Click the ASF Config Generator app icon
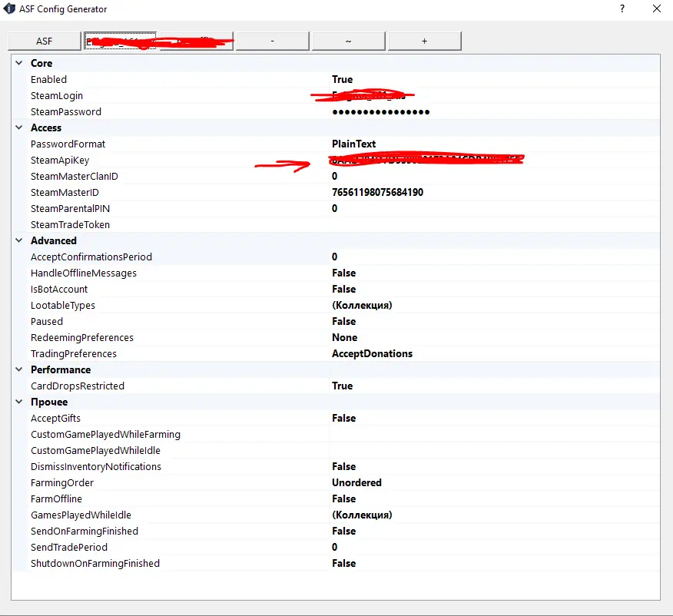This screenshot has width=673, height=616. click(9, 8)
